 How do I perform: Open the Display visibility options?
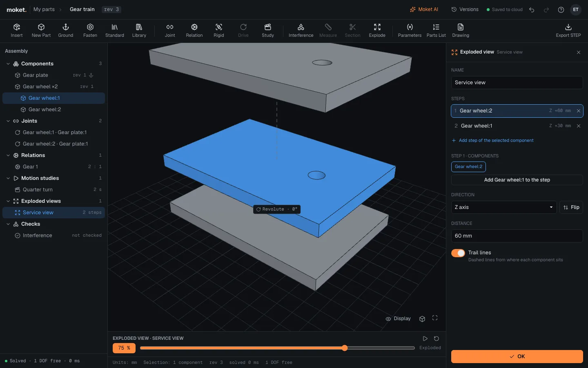(398, 319)
